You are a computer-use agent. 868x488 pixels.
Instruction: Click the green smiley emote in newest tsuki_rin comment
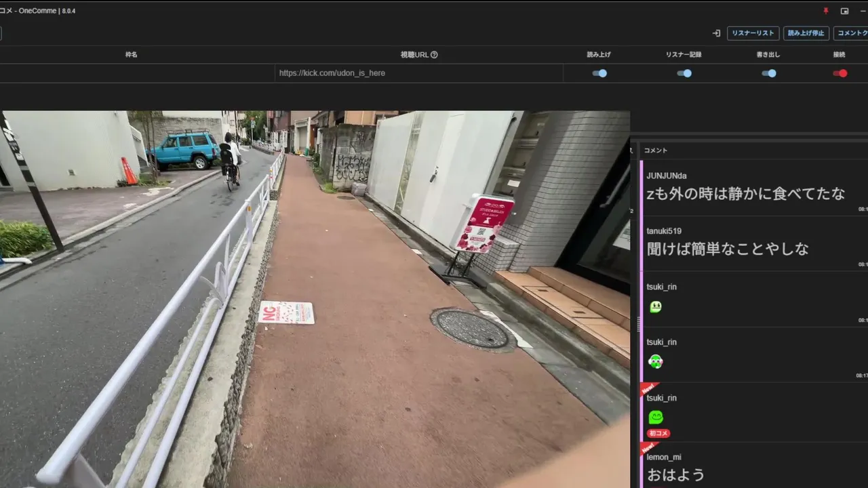tap(656, 417)
